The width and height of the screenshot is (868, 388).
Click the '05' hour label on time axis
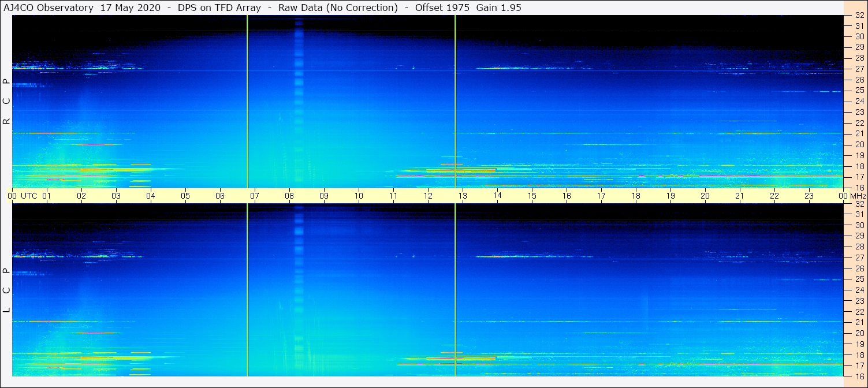(185, 196)
